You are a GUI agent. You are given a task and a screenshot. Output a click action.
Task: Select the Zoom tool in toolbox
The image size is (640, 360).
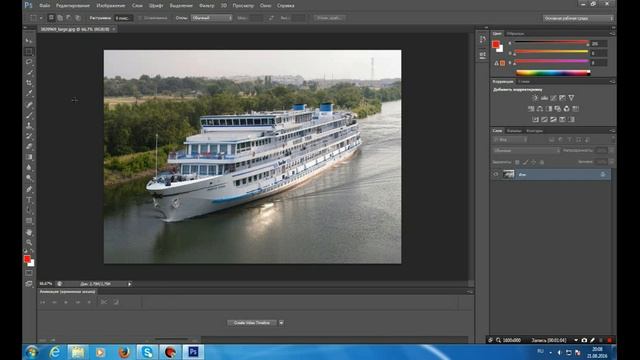click(29, 242)
